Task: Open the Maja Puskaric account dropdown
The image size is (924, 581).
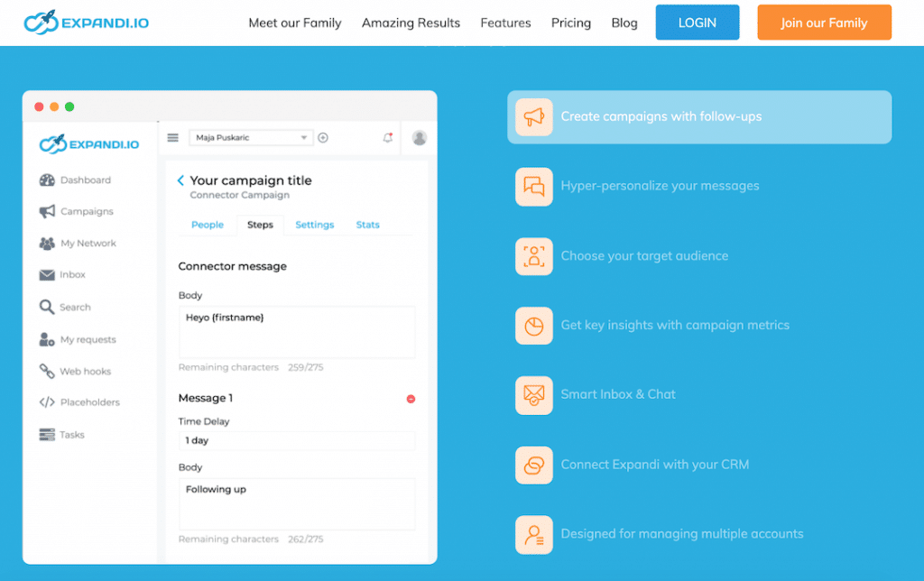Action: (x=250, y=138)
